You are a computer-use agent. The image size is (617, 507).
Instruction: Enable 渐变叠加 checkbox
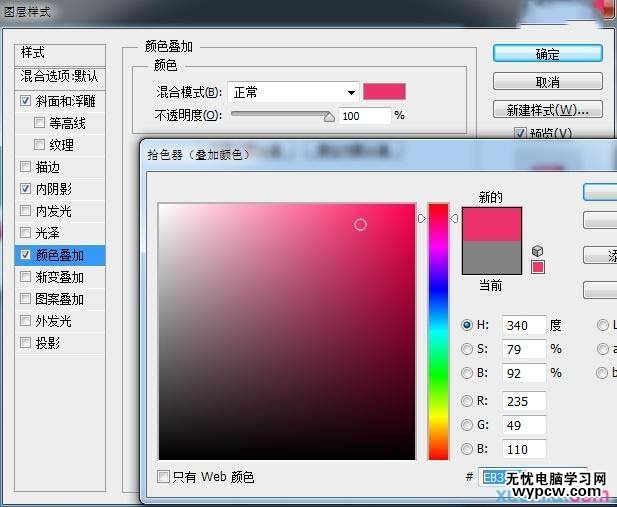25,277
